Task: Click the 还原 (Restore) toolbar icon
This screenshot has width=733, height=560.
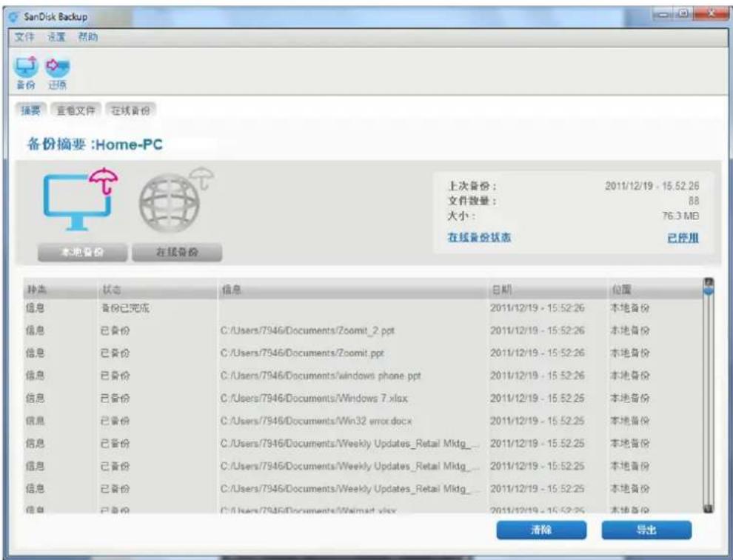Action: point(57,72)
